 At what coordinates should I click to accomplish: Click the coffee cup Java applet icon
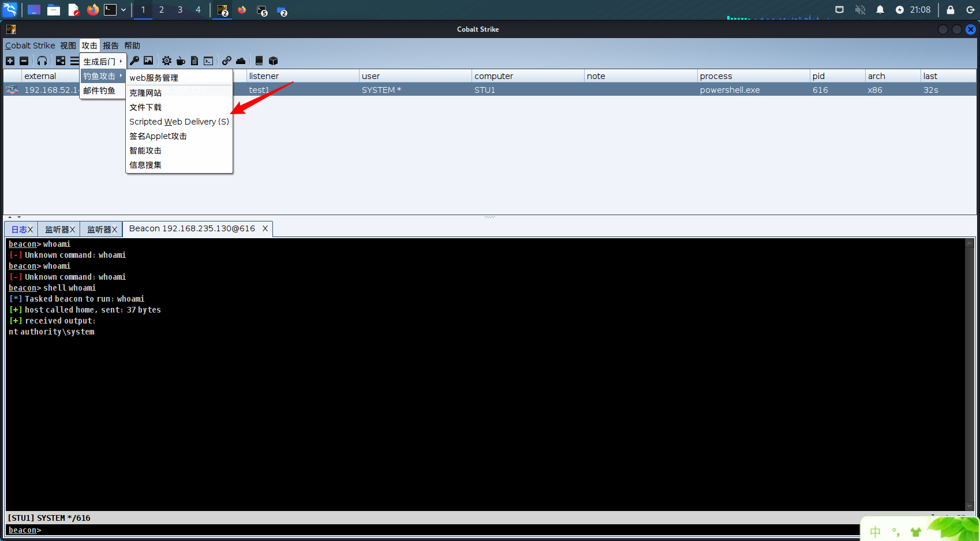181,61
